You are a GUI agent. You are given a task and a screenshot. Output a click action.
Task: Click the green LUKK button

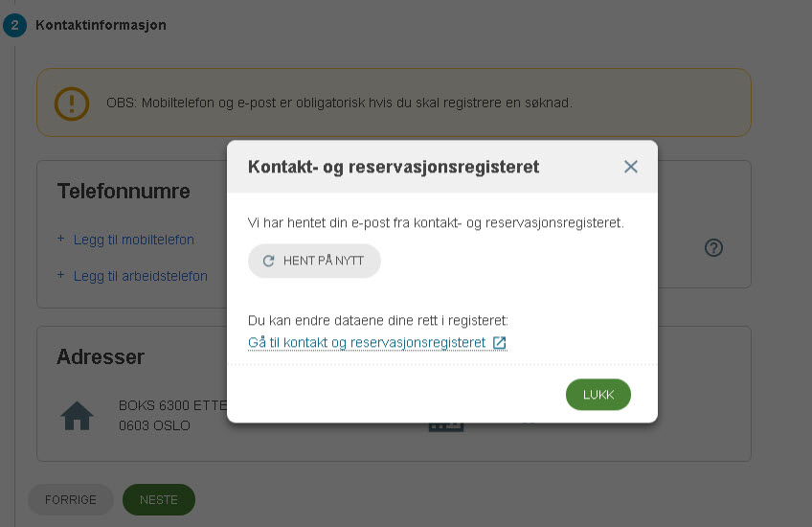pyautogui.click(x=598, y=395)
